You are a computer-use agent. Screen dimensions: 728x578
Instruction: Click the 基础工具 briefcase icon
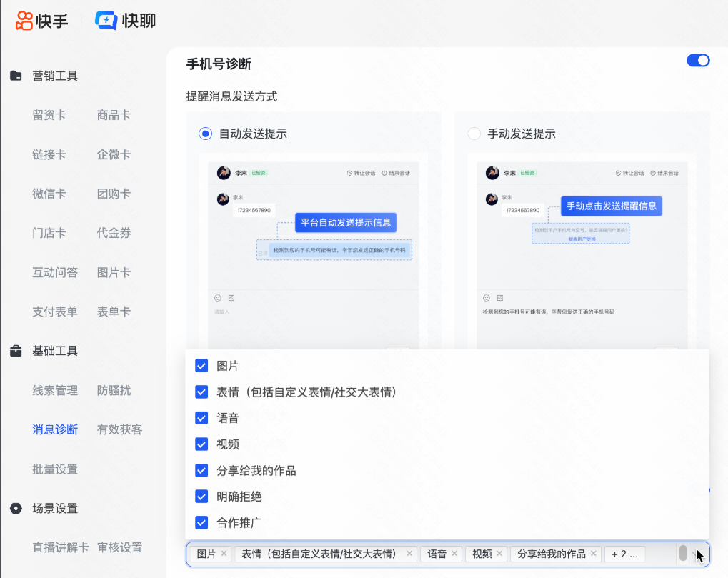[16, 351]
